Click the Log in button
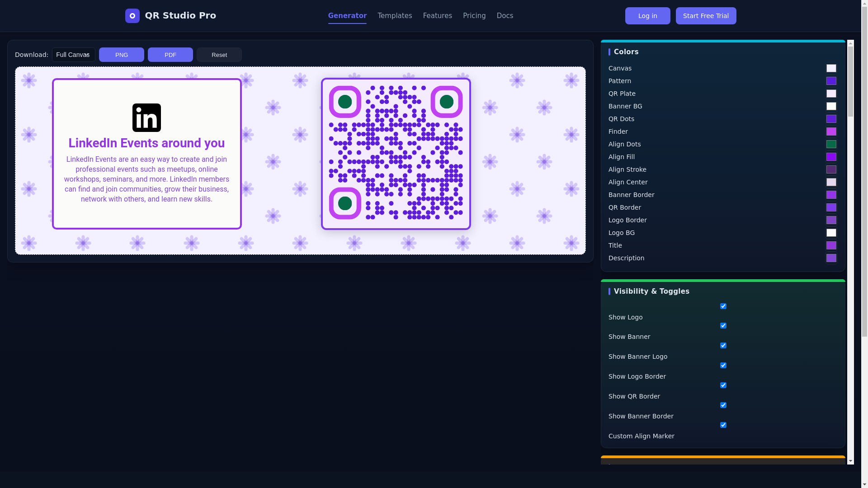Viewport: 868px width, 488px height. pyautogui.click(x=648, y=16)
